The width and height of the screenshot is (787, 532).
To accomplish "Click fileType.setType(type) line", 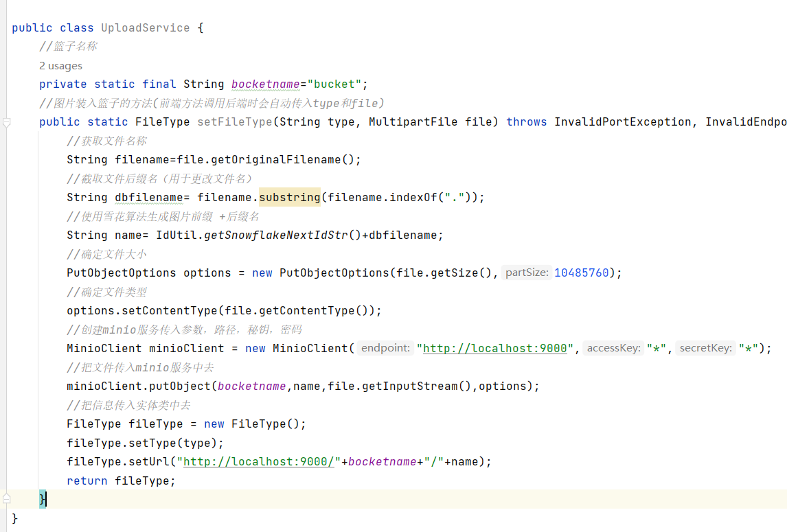I will click(145, 443).
